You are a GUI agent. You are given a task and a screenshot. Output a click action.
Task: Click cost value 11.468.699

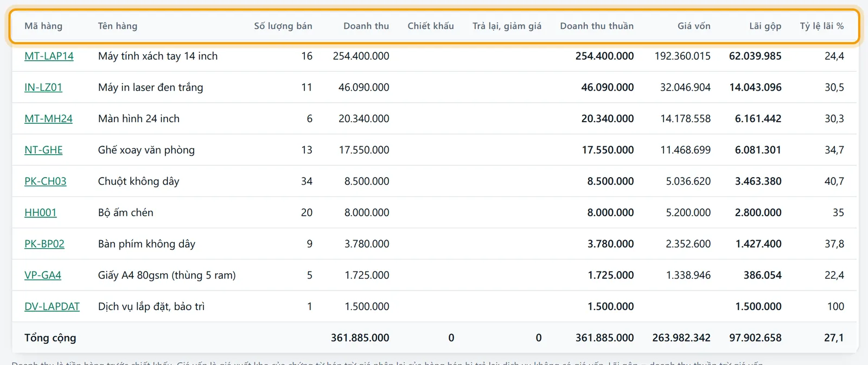(x=685, y=150)
